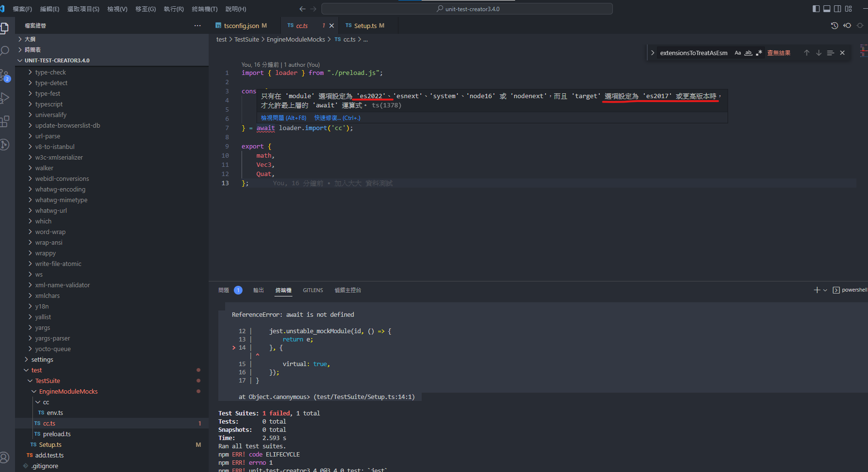868x472 pixels.
Task: Open the Search view in activity bar
Action: coord(5,51)
